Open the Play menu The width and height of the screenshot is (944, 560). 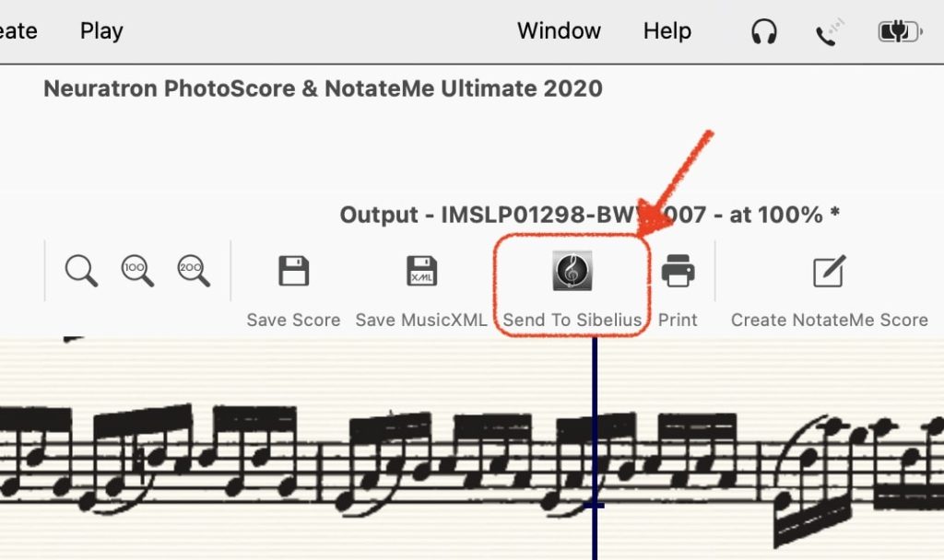101,30
